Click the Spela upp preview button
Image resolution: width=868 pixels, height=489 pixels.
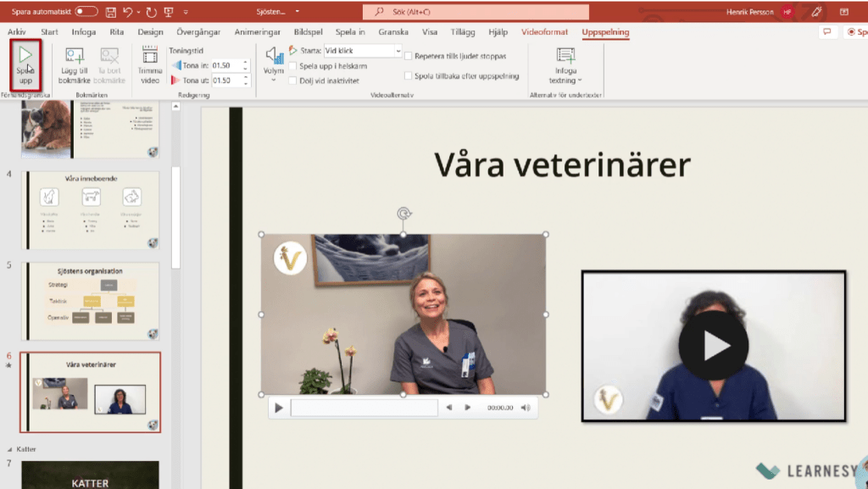pos(25,64)
